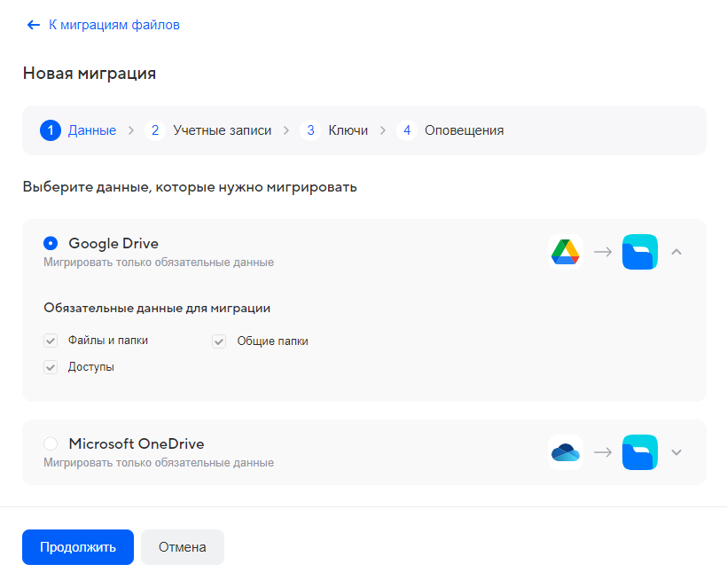This screenshot has height=588, width=727.
Task: Click the Отмена button
Action: point(182,547)
